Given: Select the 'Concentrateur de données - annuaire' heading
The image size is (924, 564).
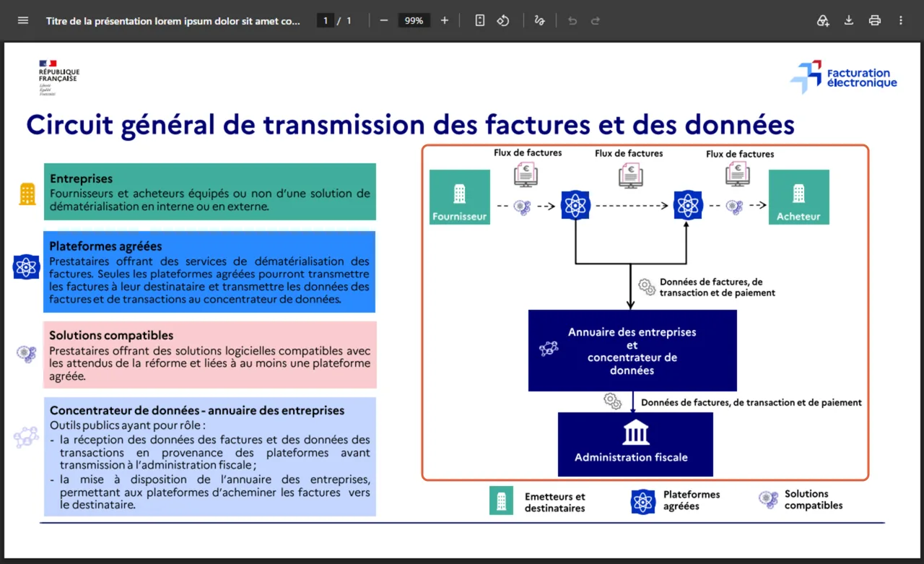Looking at the screenshot, I should (197, 410).
